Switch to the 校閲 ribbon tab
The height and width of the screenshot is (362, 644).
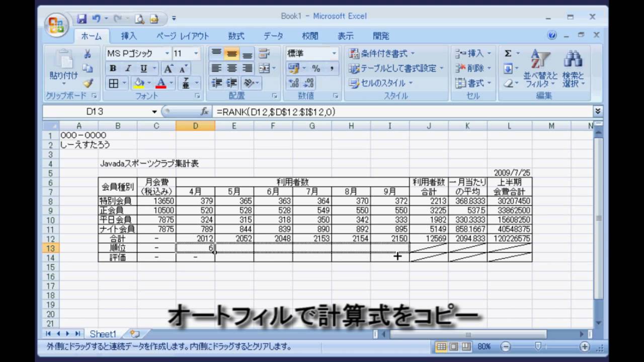click(310, 36)
